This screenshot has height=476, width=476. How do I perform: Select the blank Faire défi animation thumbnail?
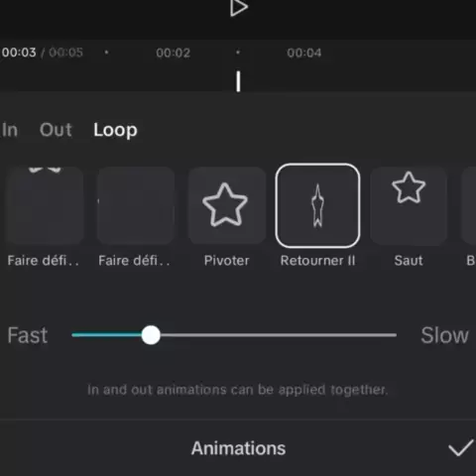pyautogui.click(x=136, y=205)
